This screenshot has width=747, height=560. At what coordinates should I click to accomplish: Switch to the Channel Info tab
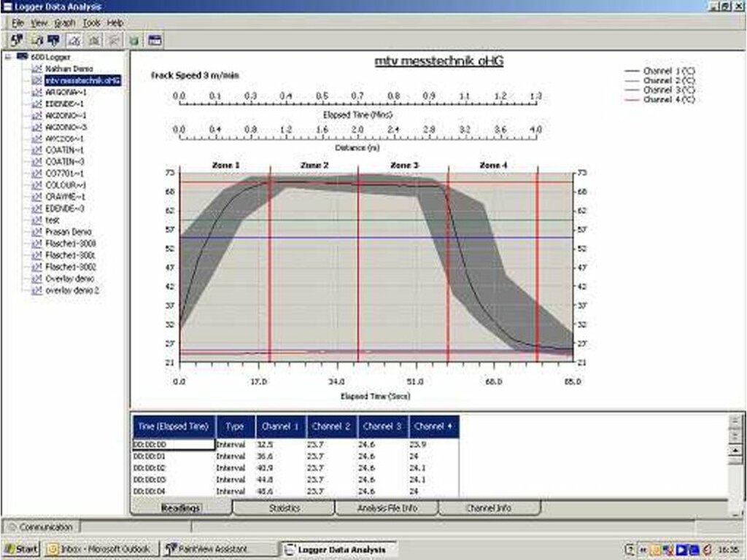coord(489,507)
